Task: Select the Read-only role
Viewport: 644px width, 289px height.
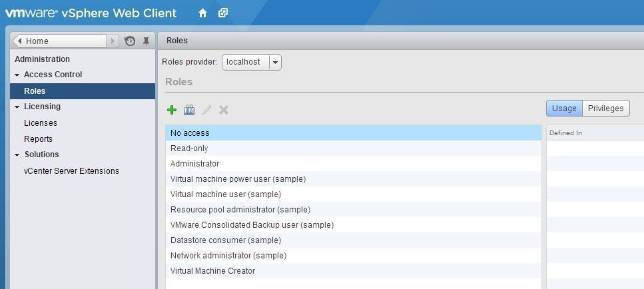Action: [354, 148]
